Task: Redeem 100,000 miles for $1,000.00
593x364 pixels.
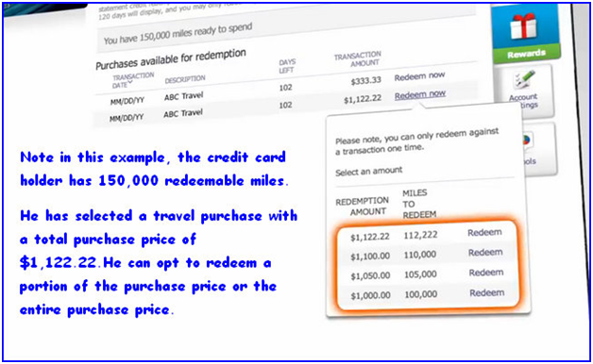Action: coord(486,292)
